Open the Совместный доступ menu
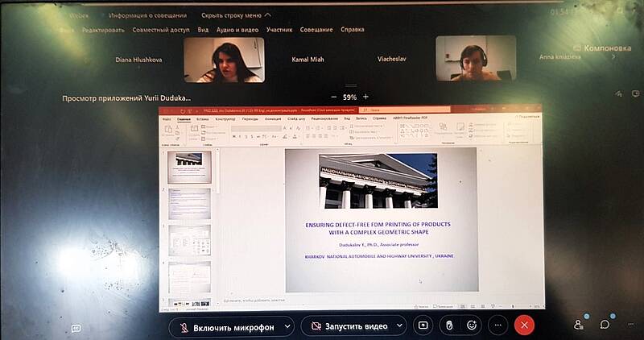644x340 pixels. [161, 30]
